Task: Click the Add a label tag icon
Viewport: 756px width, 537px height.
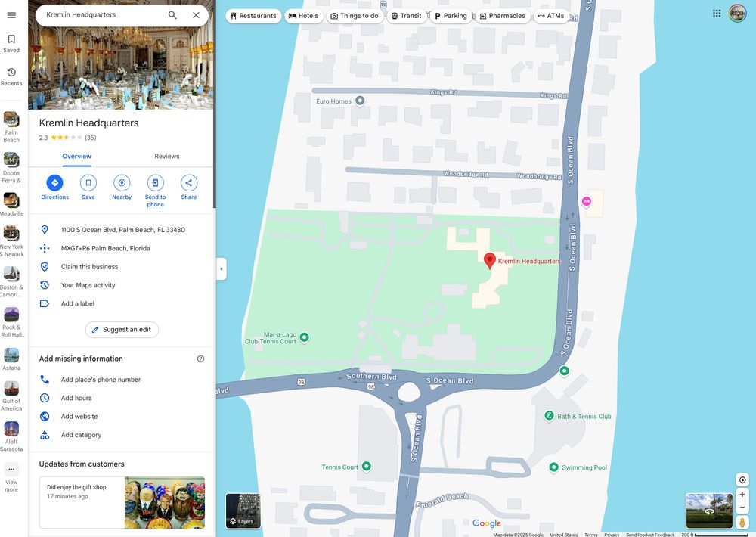Action: (x=45, y=303)
